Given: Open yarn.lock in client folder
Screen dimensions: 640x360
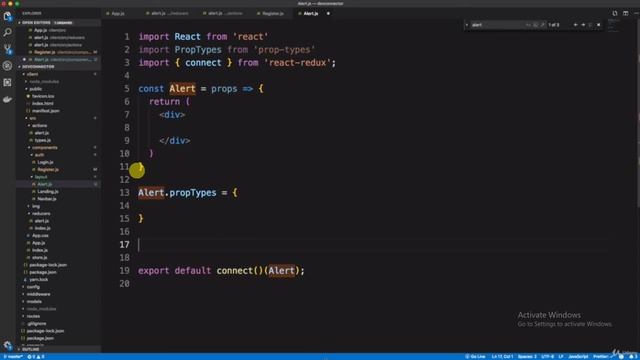Looking at the screenshot, I should click(x=38, y=280).
